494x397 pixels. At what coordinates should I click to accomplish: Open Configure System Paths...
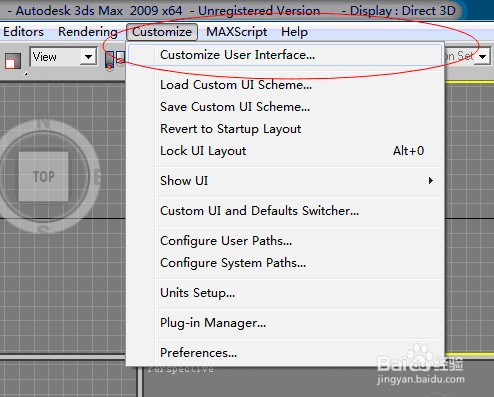pos(285,263)
